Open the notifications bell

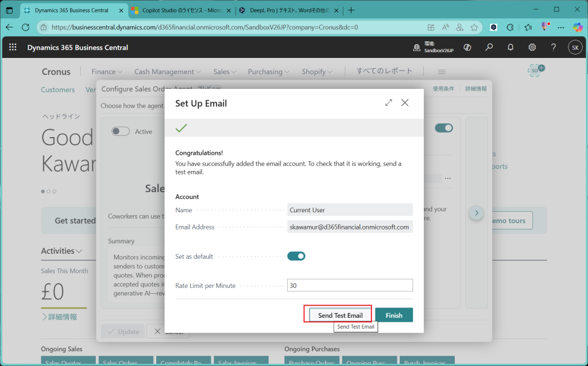[510, 48]
